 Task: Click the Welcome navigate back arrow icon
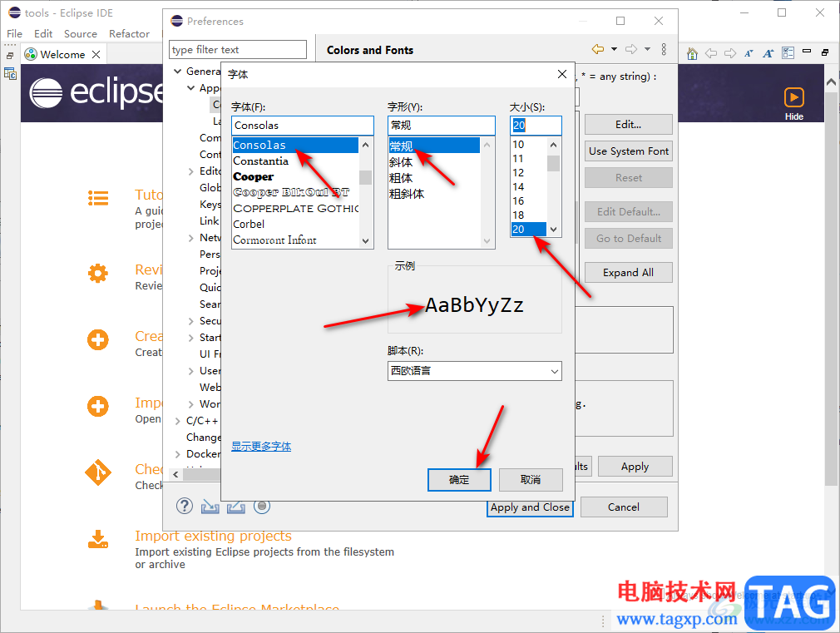711,53
